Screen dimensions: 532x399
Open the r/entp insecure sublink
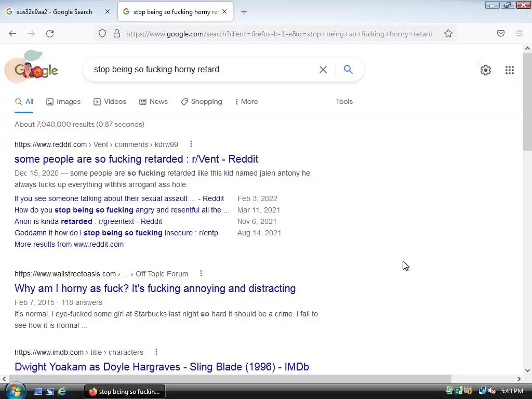pyautogui.click(x=116, y=233)
